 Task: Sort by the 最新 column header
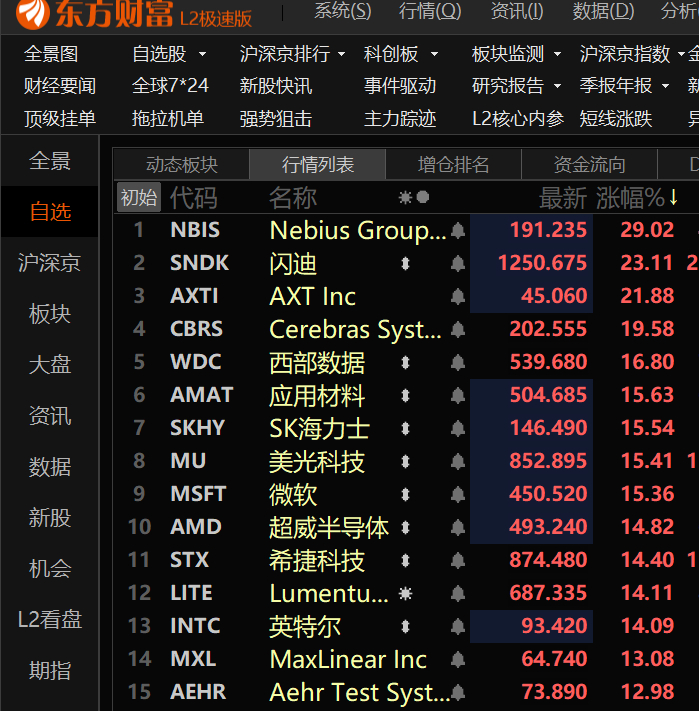pos(563,198)
